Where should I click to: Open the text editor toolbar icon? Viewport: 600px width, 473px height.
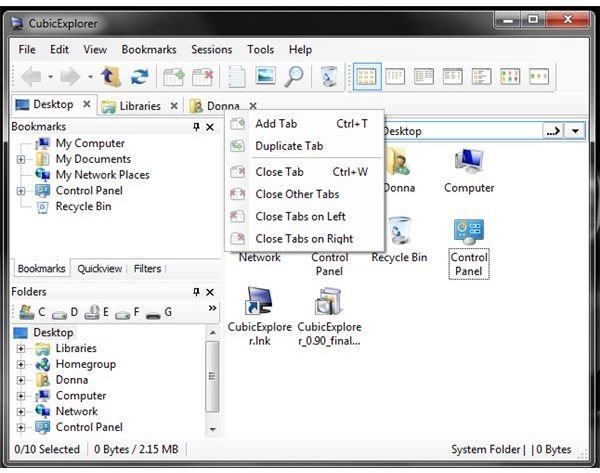click(236, 77)
